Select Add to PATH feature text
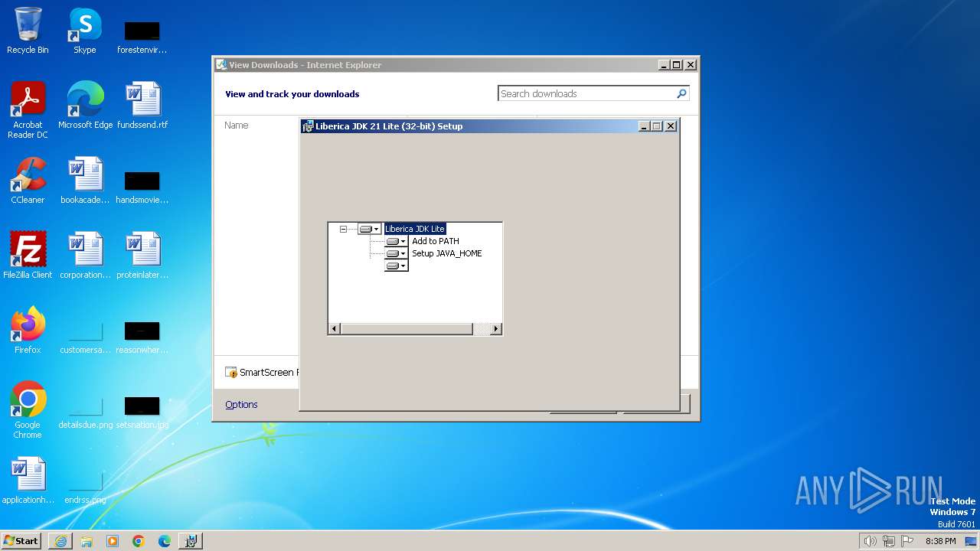Viewport: 980px width, 551px height. (x=436, y=241)
